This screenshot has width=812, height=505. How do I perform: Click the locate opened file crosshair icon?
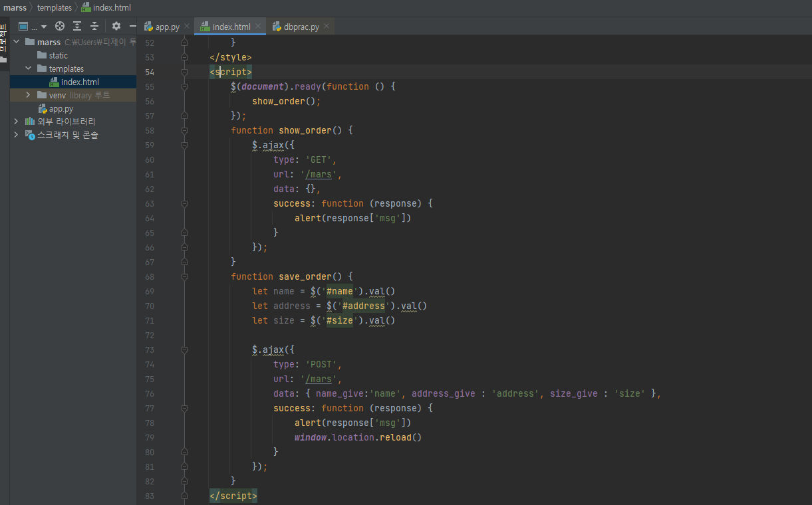click(x=60, y=26)
